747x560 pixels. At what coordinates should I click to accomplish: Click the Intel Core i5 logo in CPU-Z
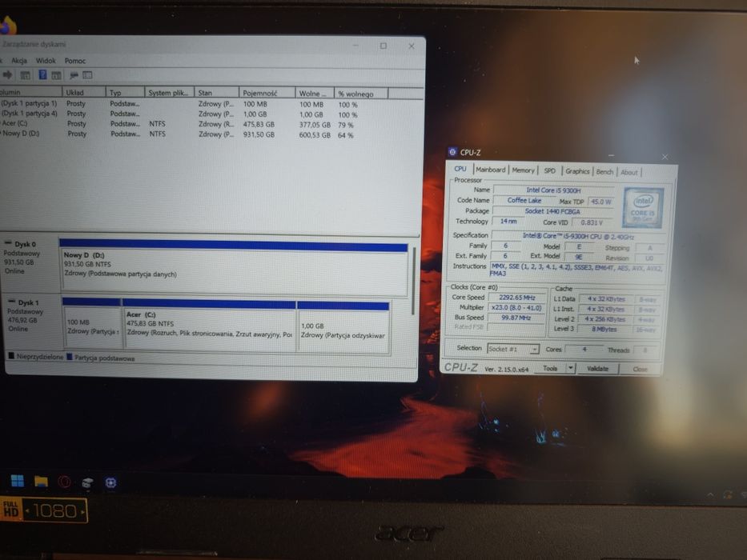tap(643, 208)
